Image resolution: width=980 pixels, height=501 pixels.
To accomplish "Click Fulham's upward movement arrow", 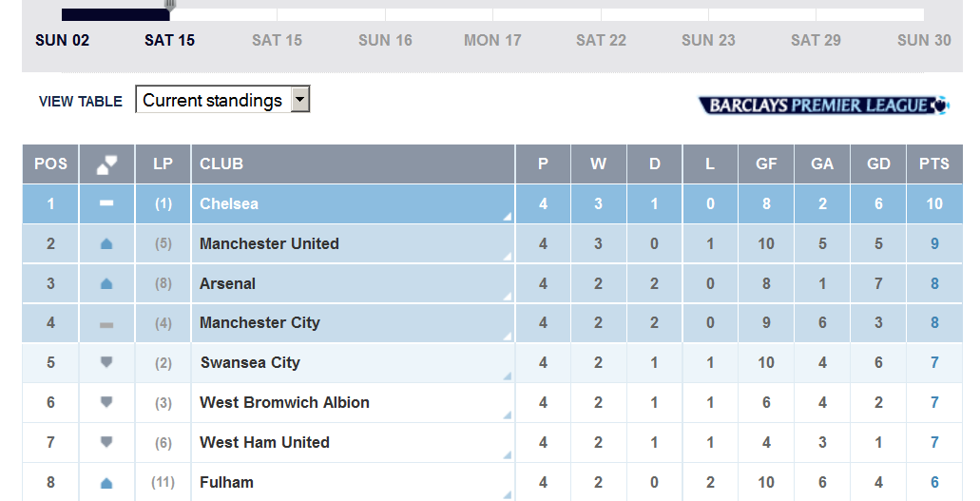I will (106, 483).
